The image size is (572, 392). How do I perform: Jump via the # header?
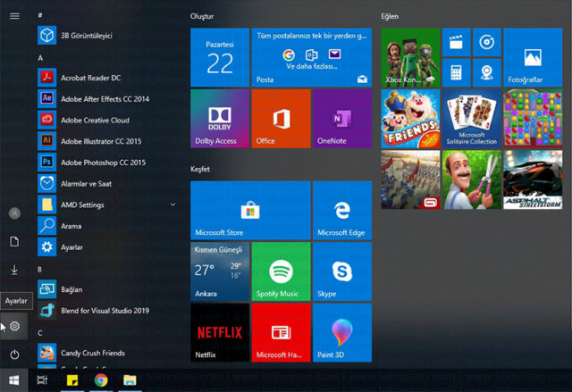(39, 15)
